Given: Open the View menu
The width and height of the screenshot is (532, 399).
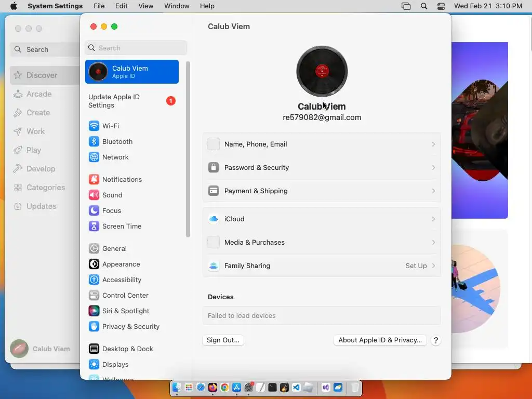Looking at the screenshot, I should pyautogui.click(x=145, y=6).
